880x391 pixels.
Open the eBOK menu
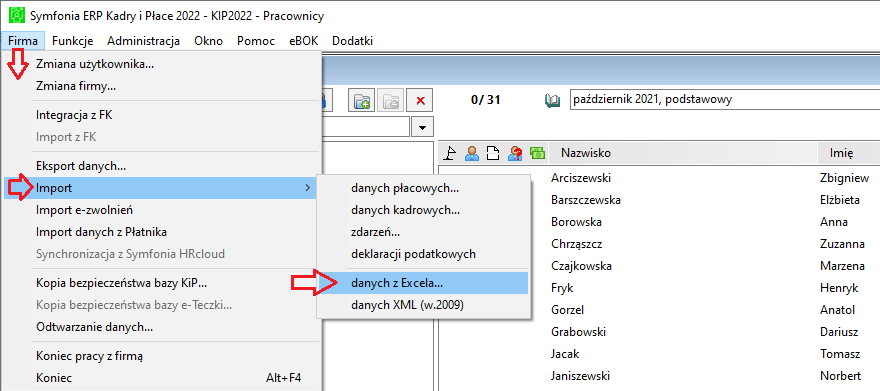(x=304, y=41)
